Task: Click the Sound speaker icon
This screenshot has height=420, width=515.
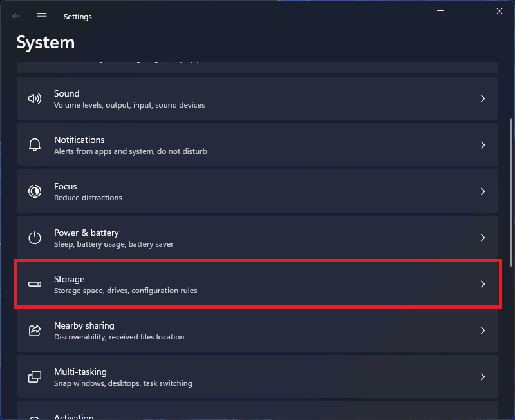Action: pyautogui.click(x=35, y=99)
